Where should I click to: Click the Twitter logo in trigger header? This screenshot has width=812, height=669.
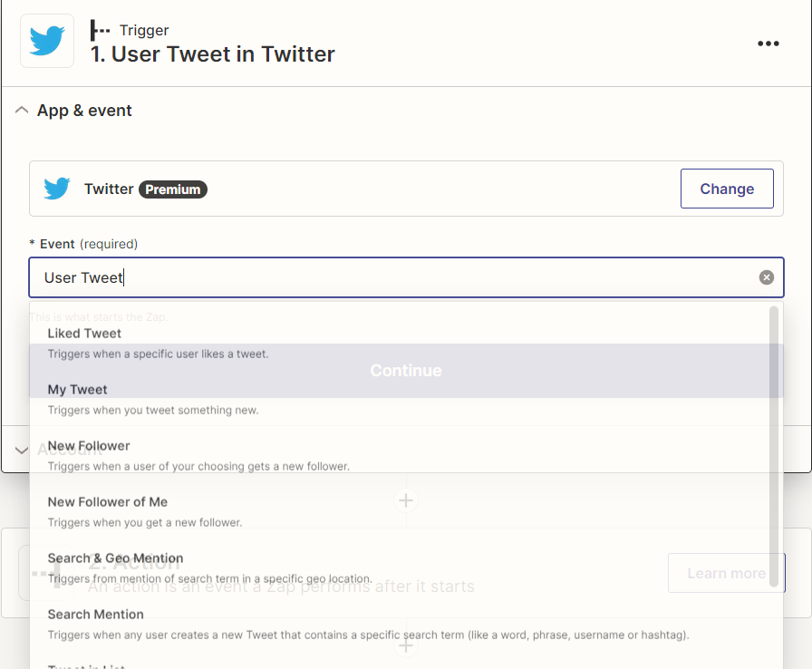[47, 41]
